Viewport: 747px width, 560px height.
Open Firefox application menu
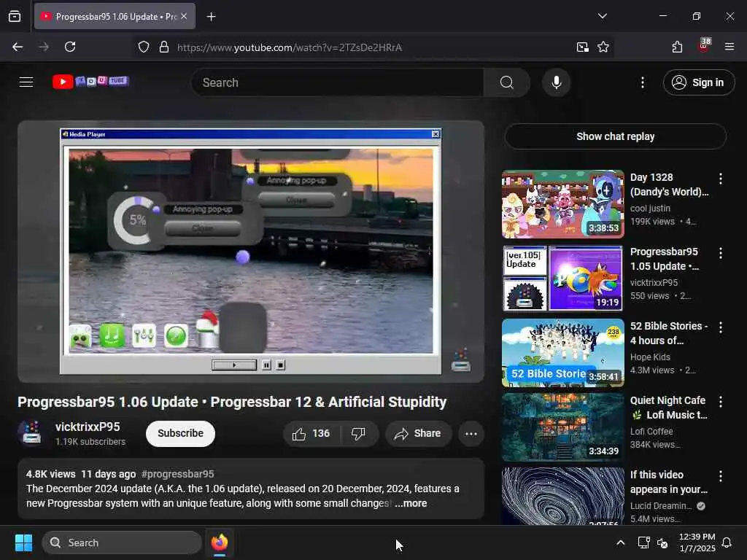coord(729,47)
